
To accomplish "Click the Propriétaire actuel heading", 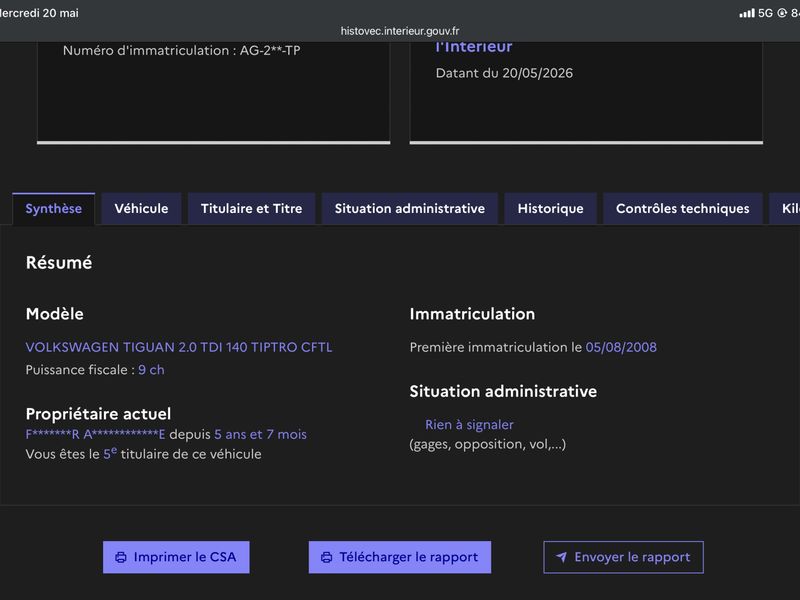I will pyautogui.click(x=98, y=414).
